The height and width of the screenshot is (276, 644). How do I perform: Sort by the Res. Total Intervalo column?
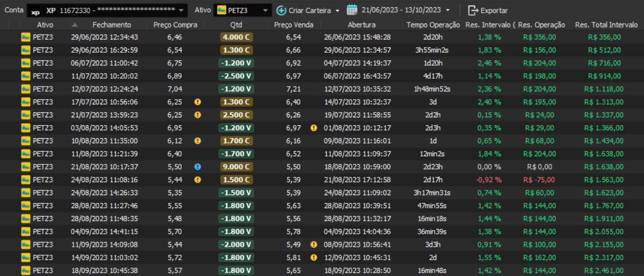606,25
